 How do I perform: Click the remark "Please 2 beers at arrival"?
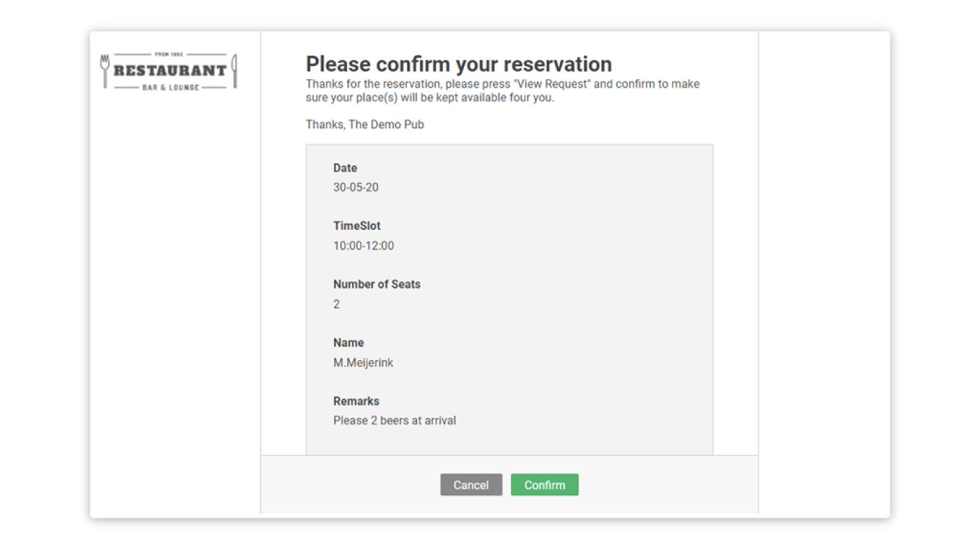(x=395, y=421)
